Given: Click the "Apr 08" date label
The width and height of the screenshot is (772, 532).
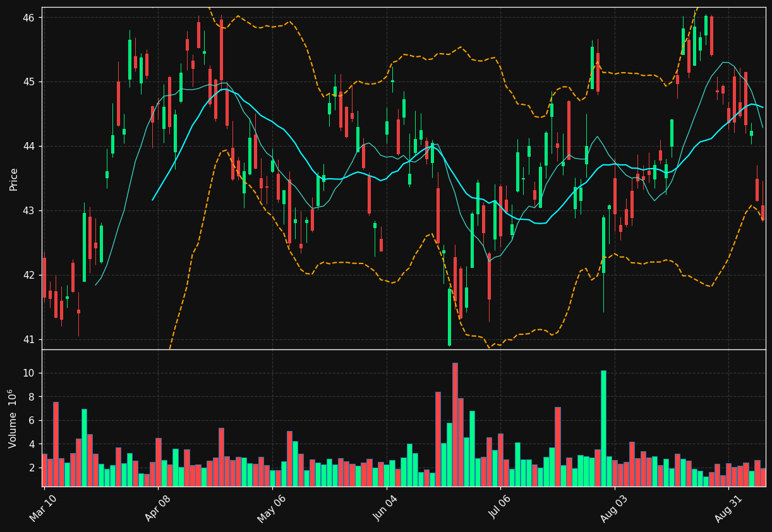Looking at the screenshot, I should [157, 507].
